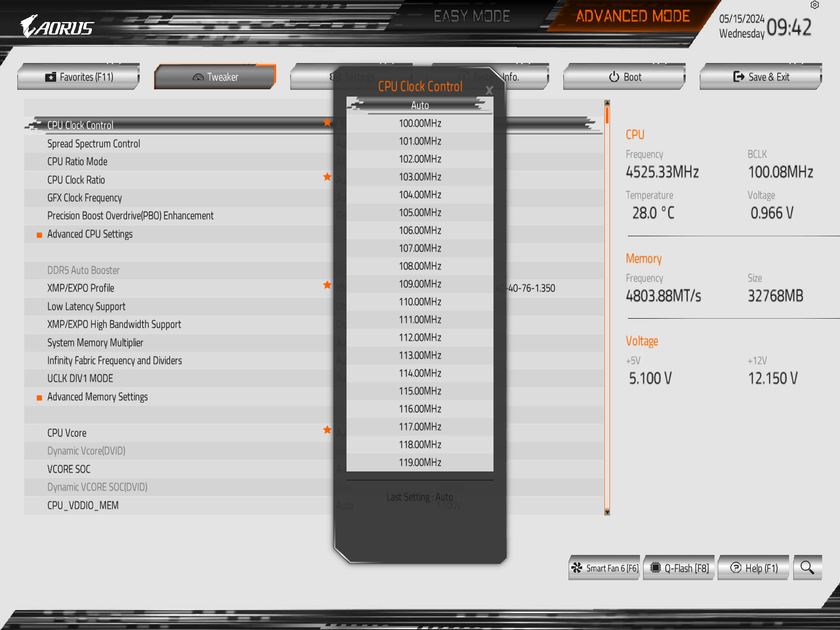Open Smart Fan 6 [F6]
840x630 pixels.
tap(604, 568)
